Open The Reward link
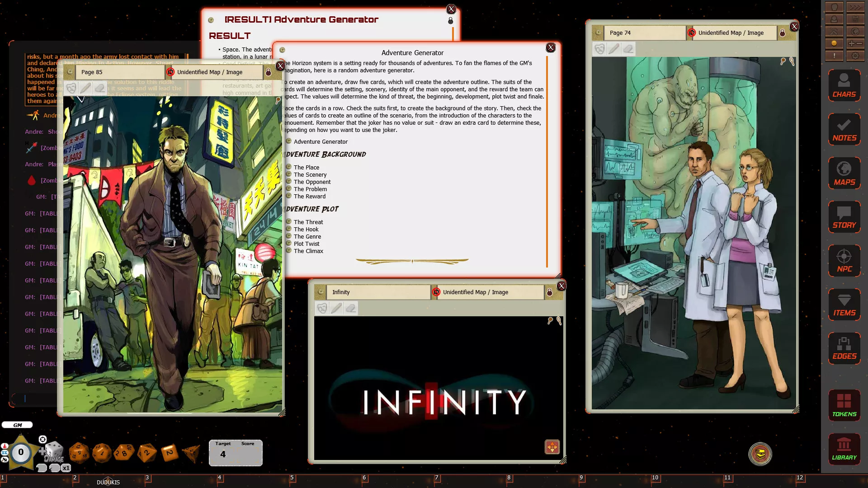The height and width of the screenshot is (488, 868). point(310,196)
